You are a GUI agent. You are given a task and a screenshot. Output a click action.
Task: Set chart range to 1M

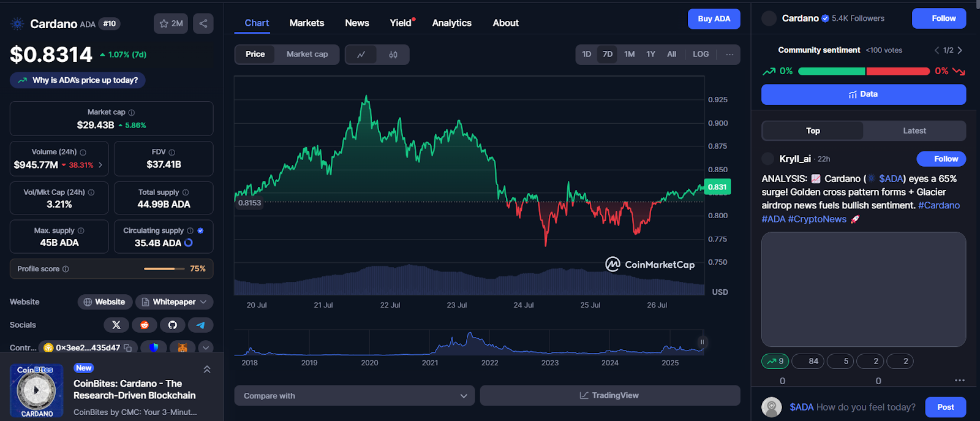(x=630, y=55)
